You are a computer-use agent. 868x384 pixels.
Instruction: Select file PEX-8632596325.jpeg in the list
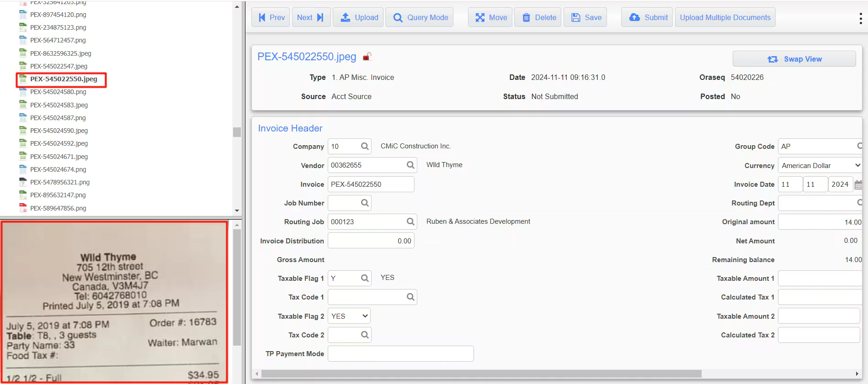60,53
